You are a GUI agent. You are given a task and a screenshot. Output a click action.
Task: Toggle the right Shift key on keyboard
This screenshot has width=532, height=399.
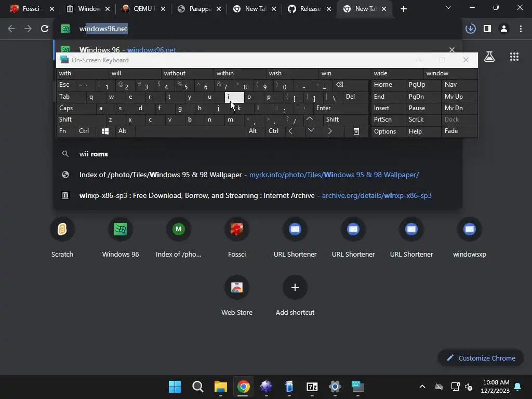click(345, 119)
